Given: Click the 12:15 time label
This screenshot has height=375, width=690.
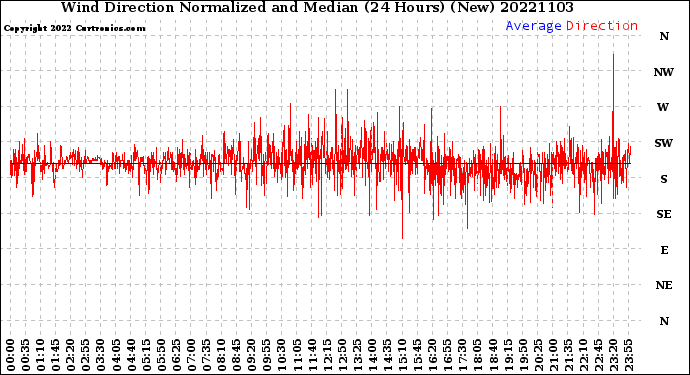Looking at the screenshot, I should click(x=327, y=355).
